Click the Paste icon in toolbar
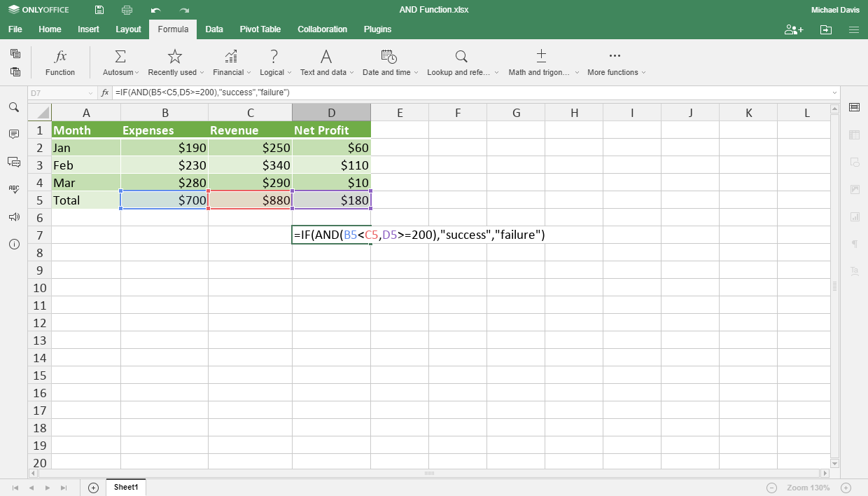Image resolution: width=868 pixels, height=496 pixels. click(x=15, y=71)
